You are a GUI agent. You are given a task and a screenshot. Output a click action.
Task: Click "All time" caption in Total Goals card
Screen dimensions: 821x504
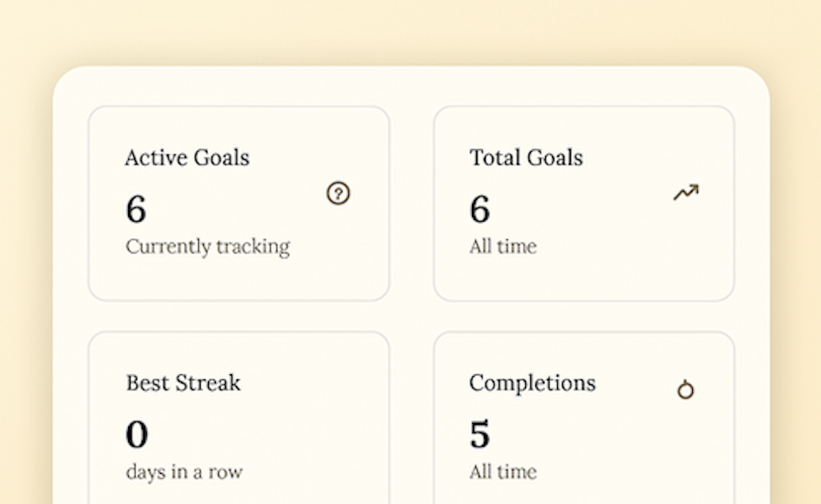tap(502, 247)
